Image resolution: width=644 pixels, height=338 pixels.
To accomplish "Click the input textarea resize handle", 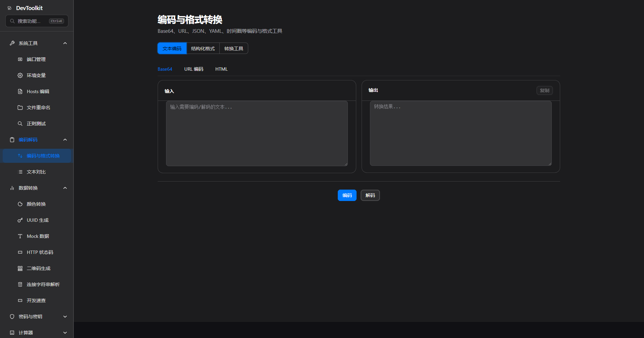I will coord(346,164).
